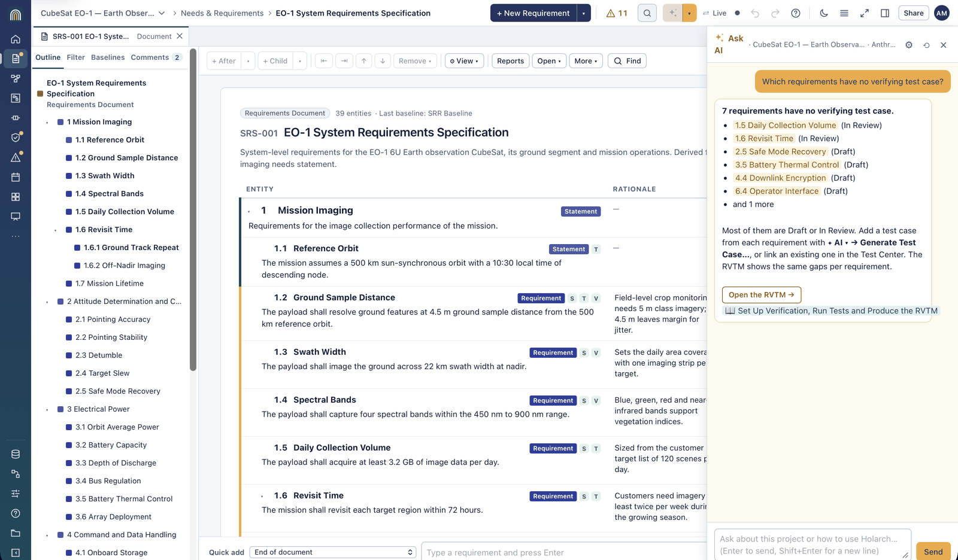958x560 pixels.
Task: Open the 4.4 Downlink Encryption link in AI answer
Action: (780, 178)
